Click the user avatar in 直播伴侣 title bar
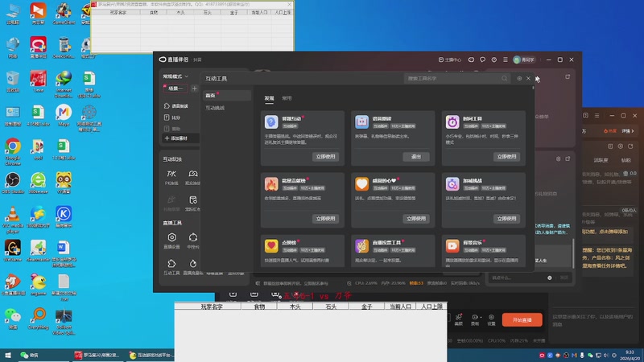Image resolution: width=644 pixels, height=362 pixels. 517,60
